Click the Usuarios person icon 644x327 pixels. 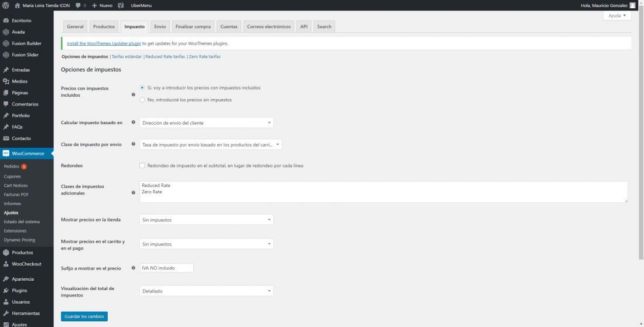(6, 302)
